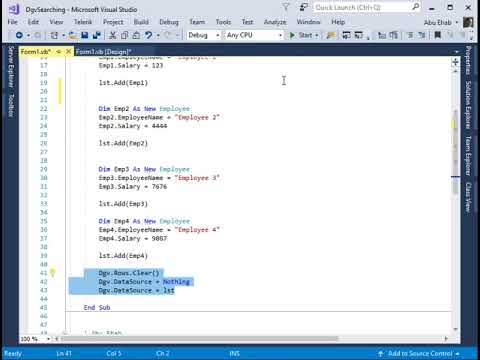This screenshot has width=480, height=360.
Task: Open the Debug configuration dropdown
Action: 203,35
